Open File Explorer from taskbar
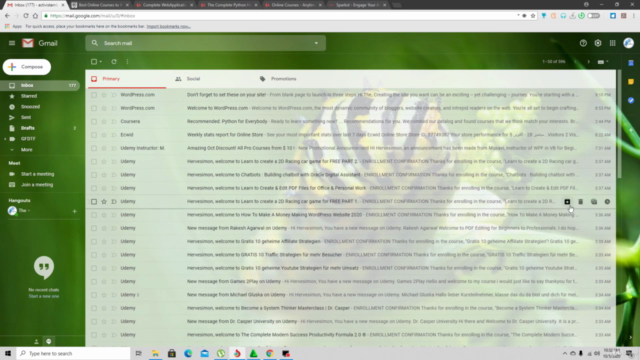The width and height of the screenshot is (640, 360). (156, 353)
